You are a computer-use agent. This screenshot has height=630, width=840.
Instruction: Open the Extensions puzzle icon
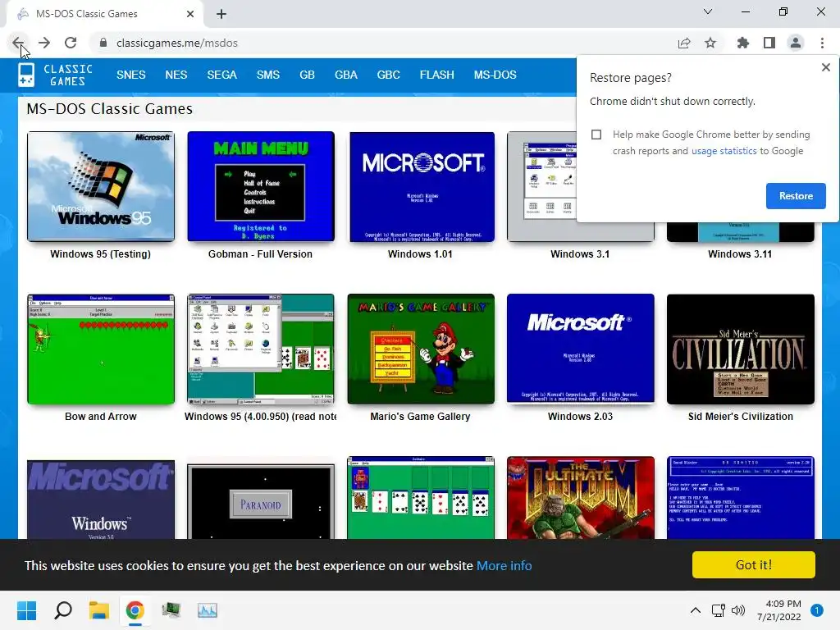tap(742, 43)
